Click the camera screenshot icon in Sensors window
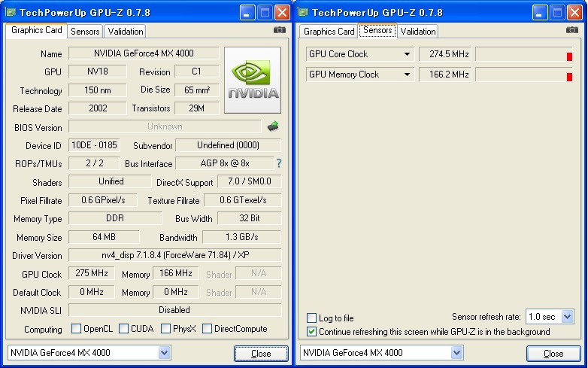The image size is (588, 368). point(572,29)
